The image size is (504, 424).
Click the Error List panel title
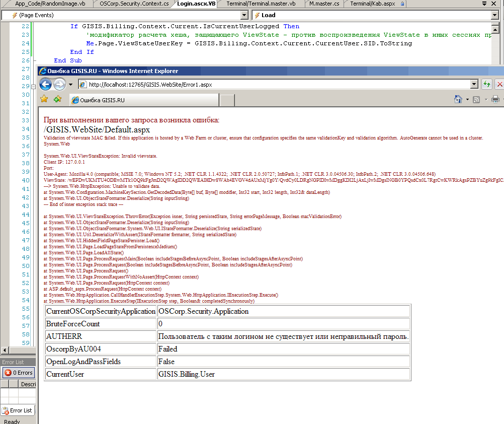coord(13,362)
